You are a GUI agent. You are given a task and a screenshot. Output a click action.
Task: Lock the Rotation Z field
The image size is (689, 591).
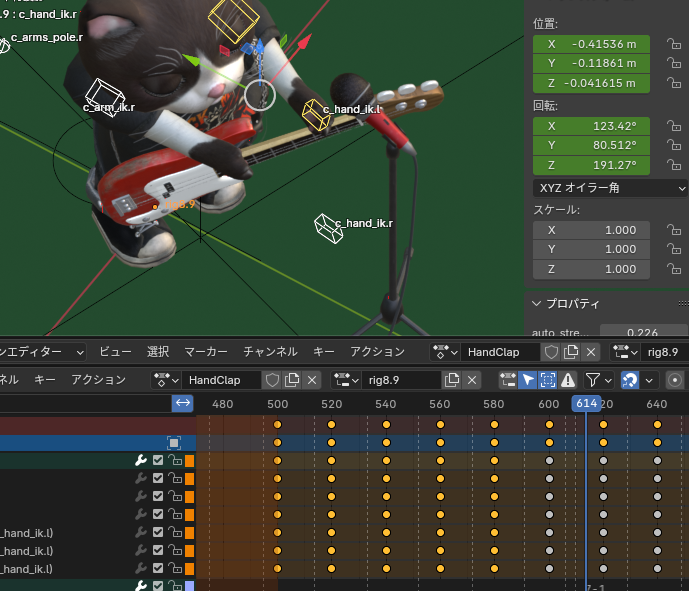(674, 165)
